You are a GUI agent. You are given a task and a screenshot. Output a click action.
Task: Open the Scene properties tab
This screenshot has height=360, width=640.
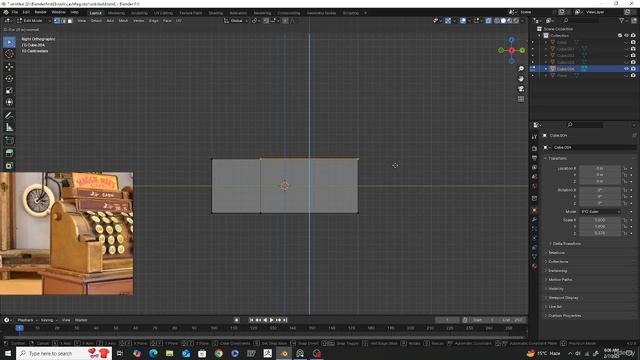click(x=534, y=177)
